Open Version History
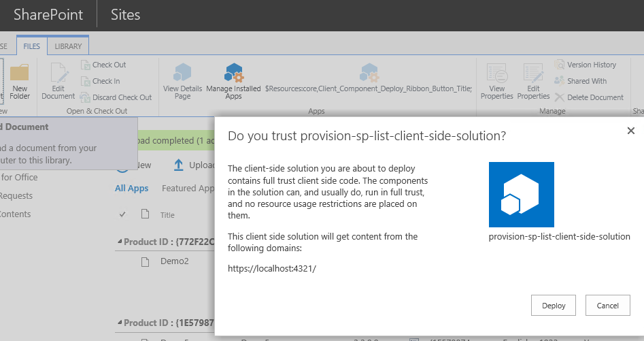Screen dimensions: 644x341 pyautogui.click(x=586, y=65)
